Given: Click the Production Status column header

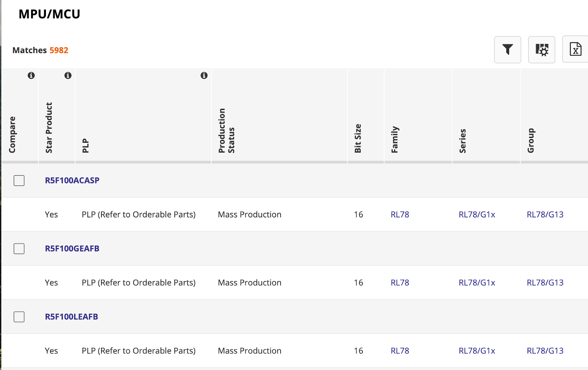Looking at the screenshot, I should [x=226, y=131].
